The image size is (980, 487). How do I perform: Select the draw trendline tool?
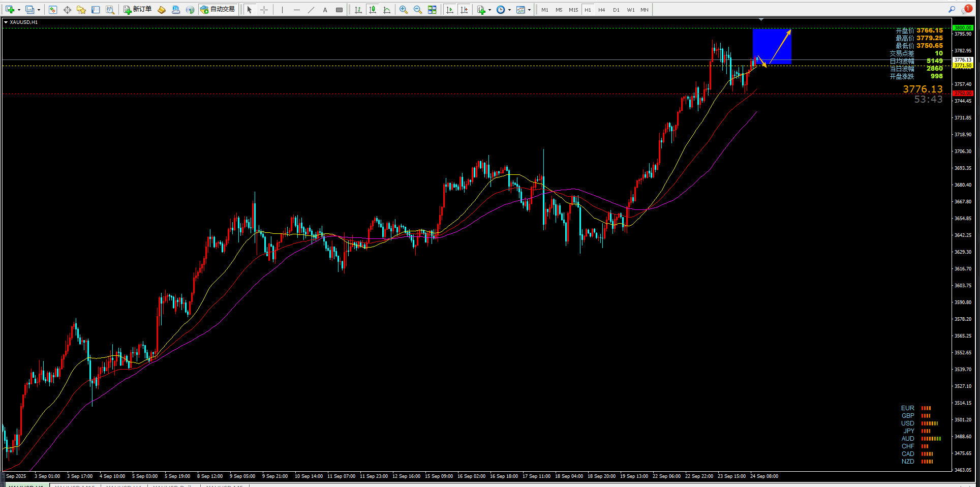tap(311, 10)
